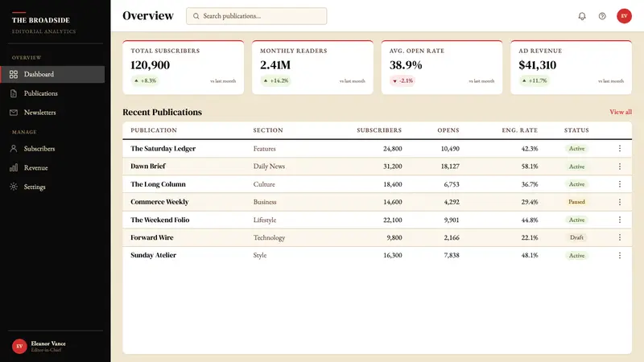Click the -2.1% change badge
Screen dimensions: 644x362
(402, 81)
